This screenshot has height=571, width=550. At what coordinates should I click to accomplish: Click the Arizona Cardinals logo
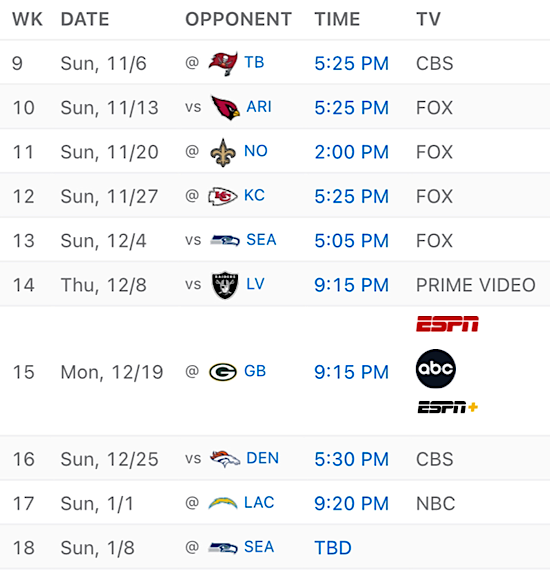225,108
